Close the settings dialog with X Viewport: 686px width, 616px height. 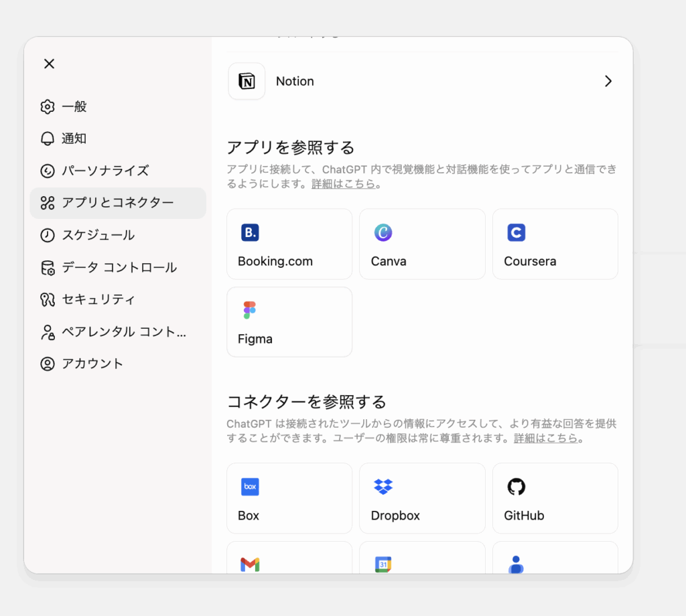click(x=49, y=64)
